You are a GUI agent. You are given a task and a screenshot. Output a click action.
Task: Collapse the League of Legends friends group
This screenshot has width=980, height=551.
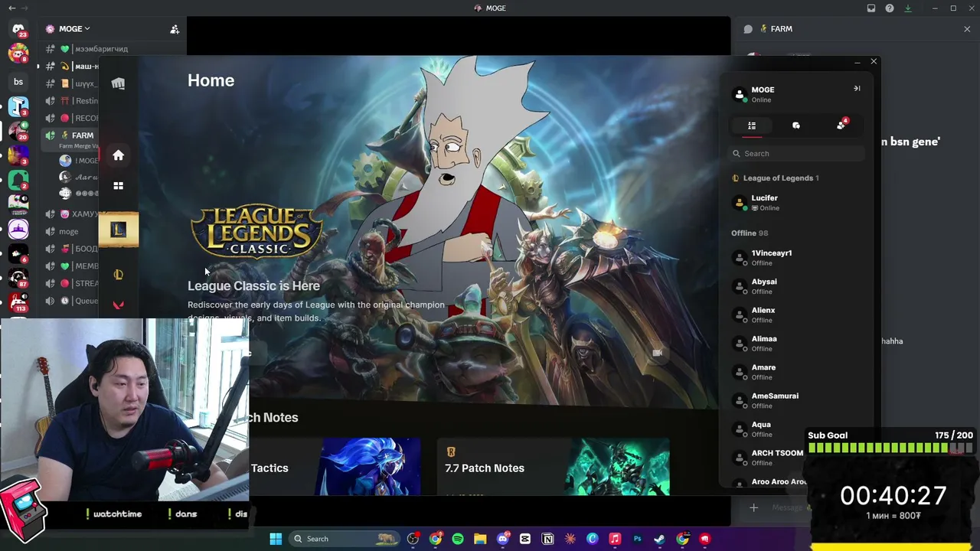(776, 178)
